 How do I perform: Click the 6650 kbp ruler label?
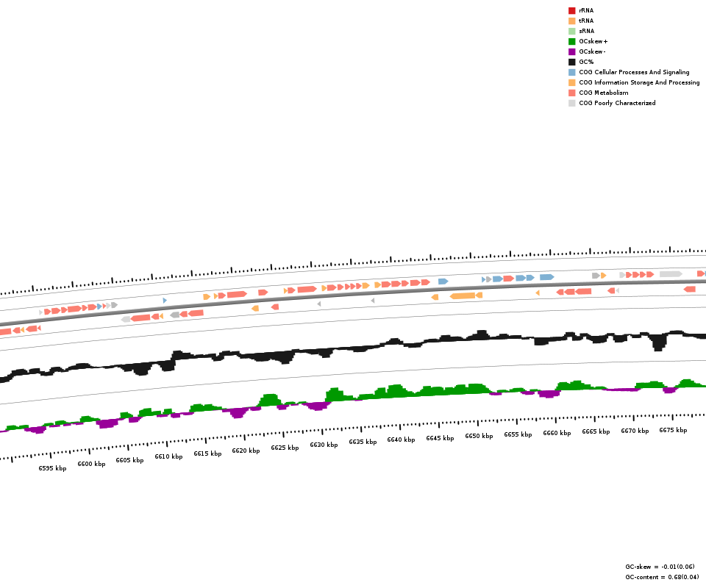(479, 436)
